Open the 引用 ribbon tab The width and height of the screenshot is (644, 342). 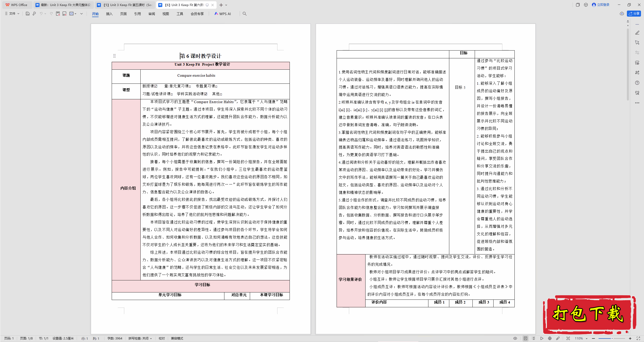pos(137,14)
